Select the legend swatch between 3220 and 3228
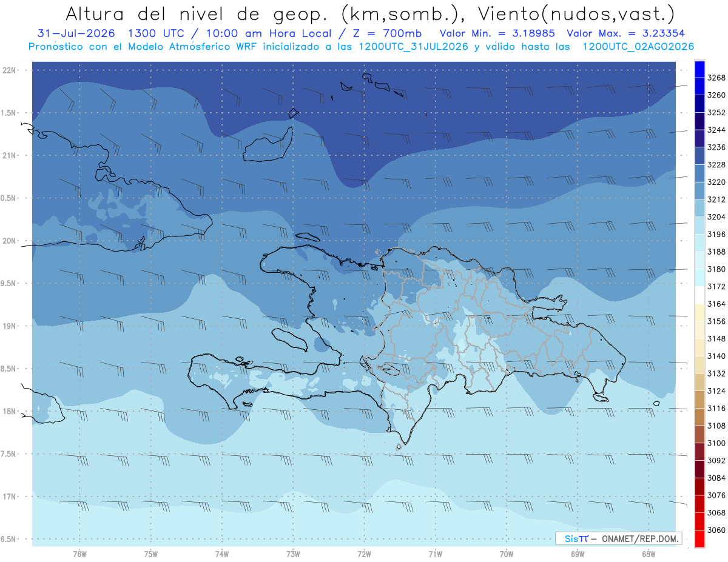728x562 pixels. pyautogui.click(x=699, y=173)
